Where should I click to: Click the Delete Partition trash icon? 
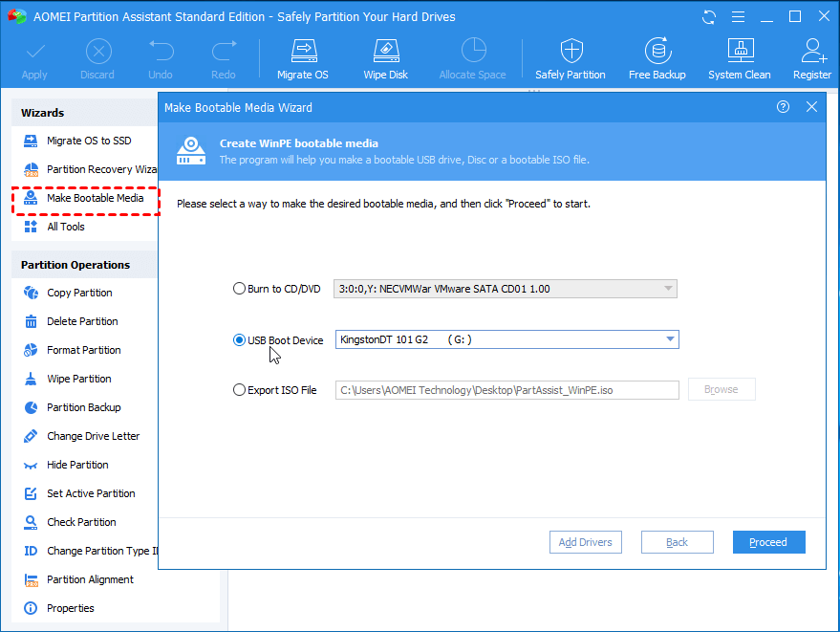coord(32,321)
